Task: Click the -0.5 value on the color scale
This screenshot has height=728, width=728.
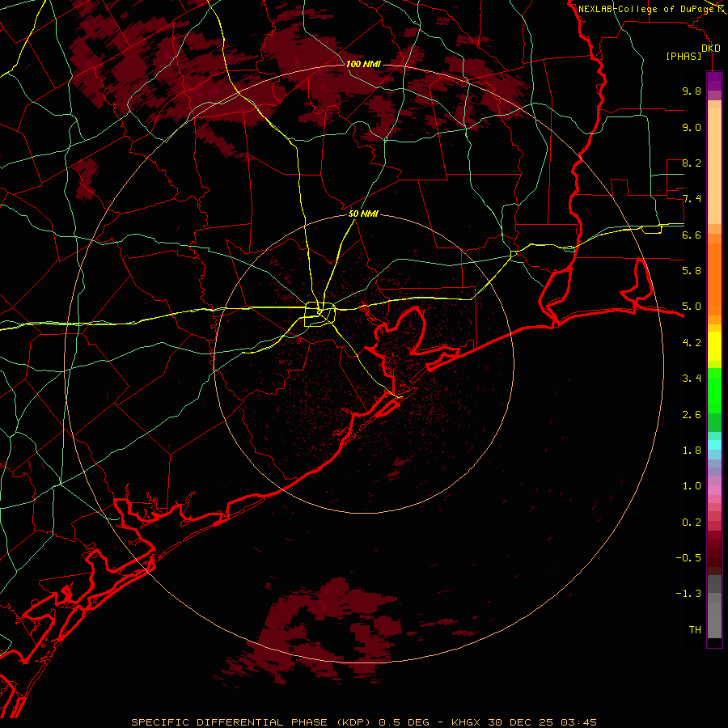Action: pyautogui.click(x=688, y=558)
